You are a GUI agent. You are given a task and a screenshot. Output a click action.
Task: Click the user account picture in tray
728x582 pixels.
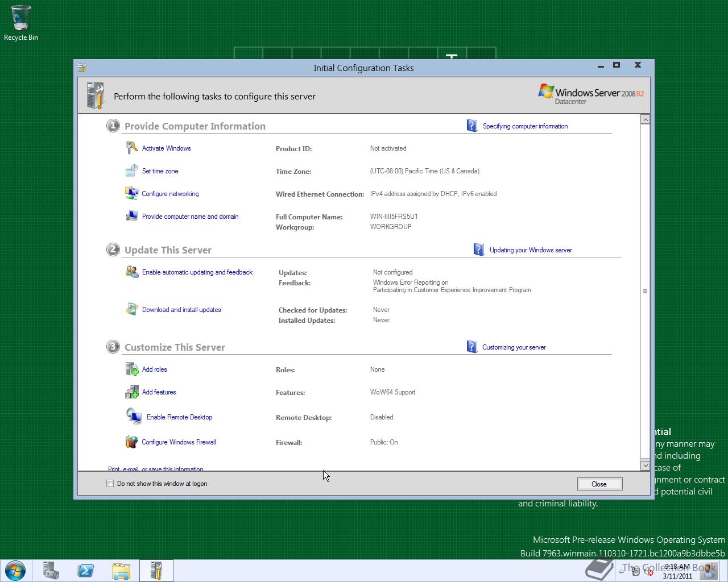(x=708, y=570)
